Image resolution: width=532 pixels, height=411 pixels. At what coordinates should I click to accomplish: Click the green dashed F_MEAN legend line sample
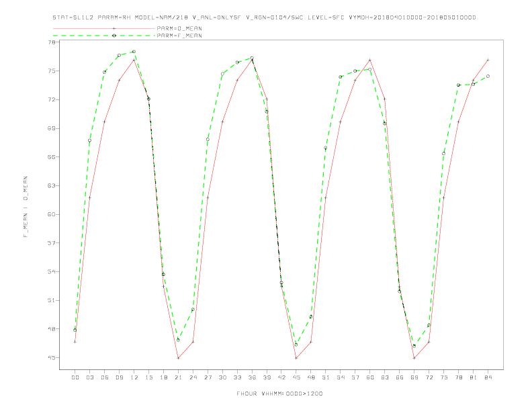(104, 36)
